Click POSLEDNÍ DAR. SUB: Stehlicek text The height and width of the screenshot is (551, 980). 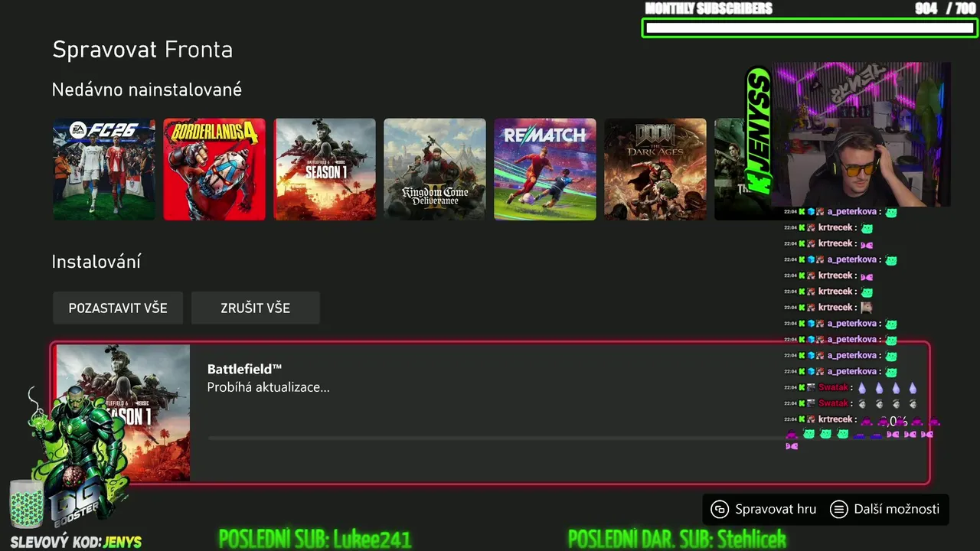(677, 539)
